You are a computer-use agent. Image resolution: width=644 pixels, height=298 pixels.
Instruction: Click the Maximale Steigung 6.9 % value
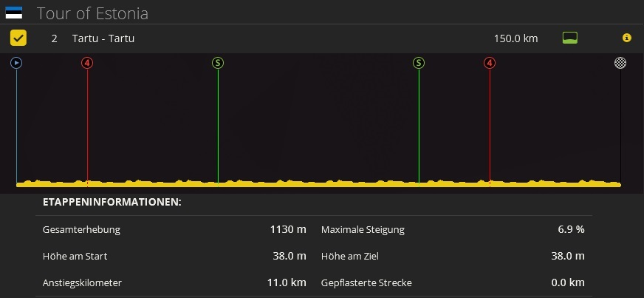click(571, 229)
